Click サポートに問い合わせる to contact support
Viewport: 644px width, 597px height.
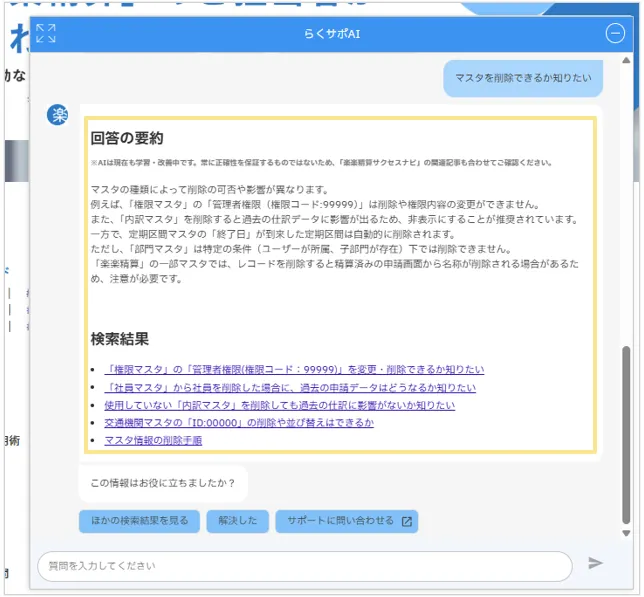pos(347,521)
